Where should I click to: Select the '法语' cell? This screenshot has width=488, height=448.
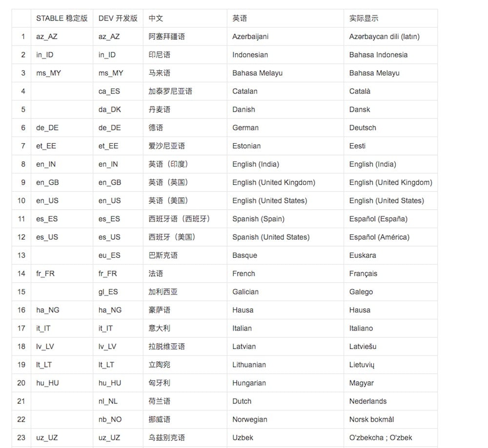pyautogui.click(x=185, y=273)
